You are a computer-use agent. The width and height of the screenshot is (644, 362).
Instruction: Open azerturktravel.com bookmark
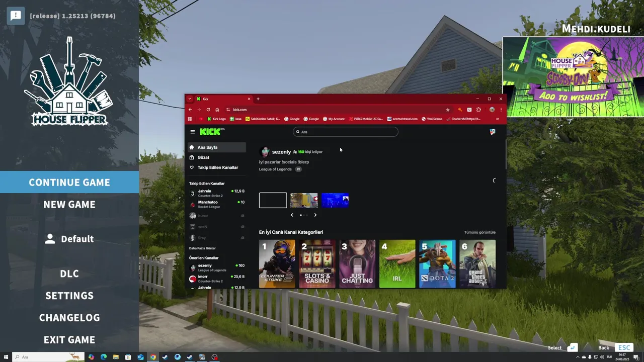coord(403,119)
